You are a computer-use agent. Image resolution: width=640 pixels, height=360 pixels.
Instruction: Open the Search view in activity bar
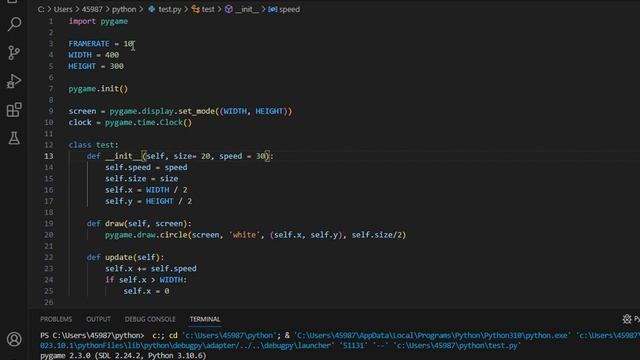tap(14, 24)
